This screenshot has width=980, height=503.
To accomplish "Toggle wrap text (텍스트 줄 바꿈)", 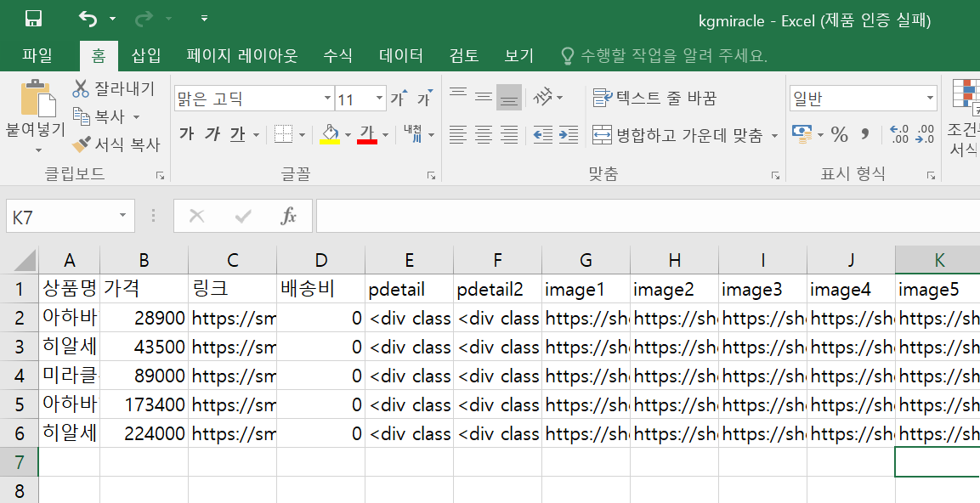I will pos(654,98).
